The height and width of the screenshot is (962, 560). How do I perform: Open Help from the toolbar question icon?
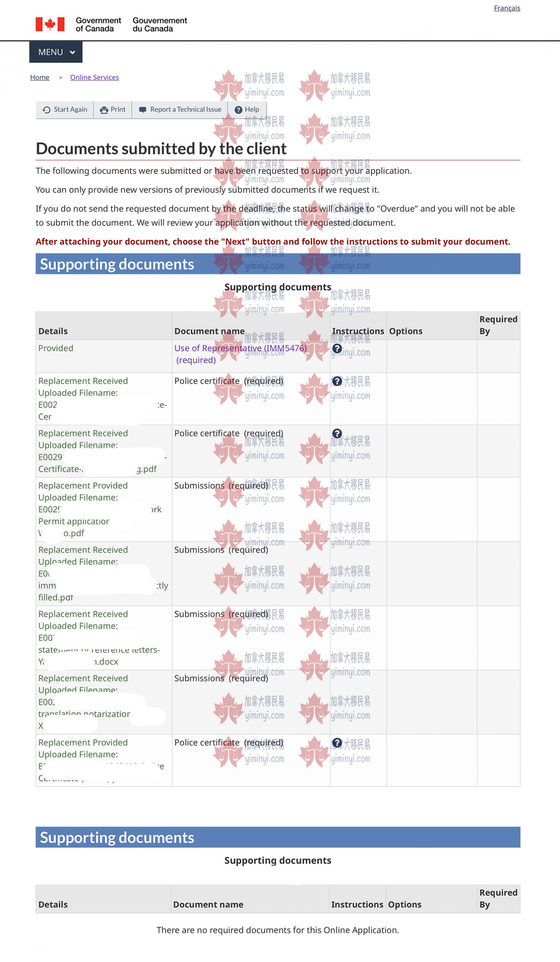pos(238,110)
